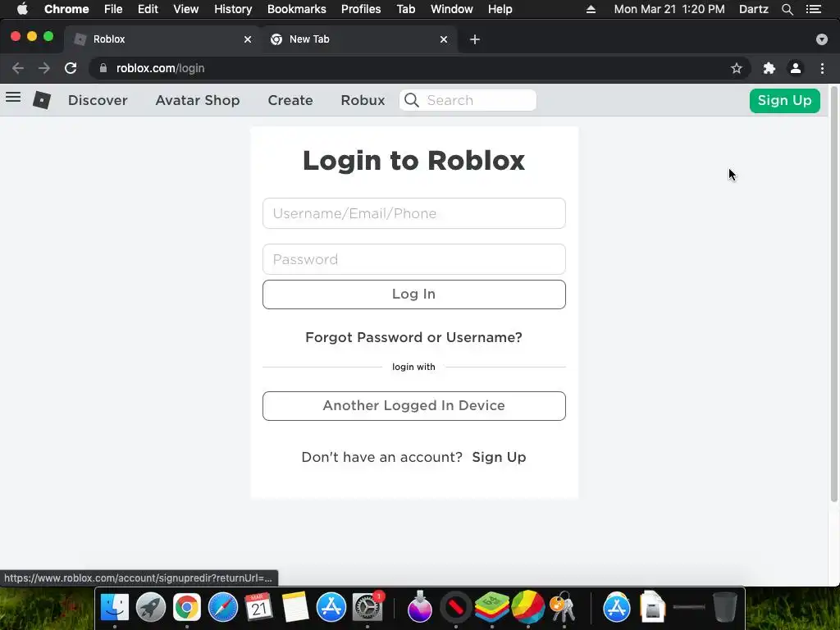The width and height of the screenshot is (840, 630).
Task: Open the Profiles menu
Action: pos(361,9)
